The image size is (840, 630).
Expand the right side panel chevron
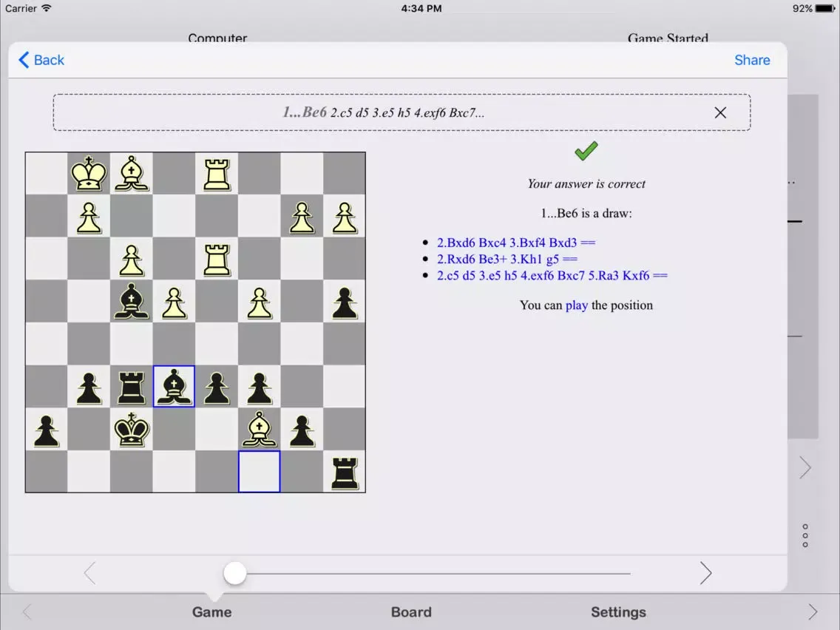(x=805, y=467)
